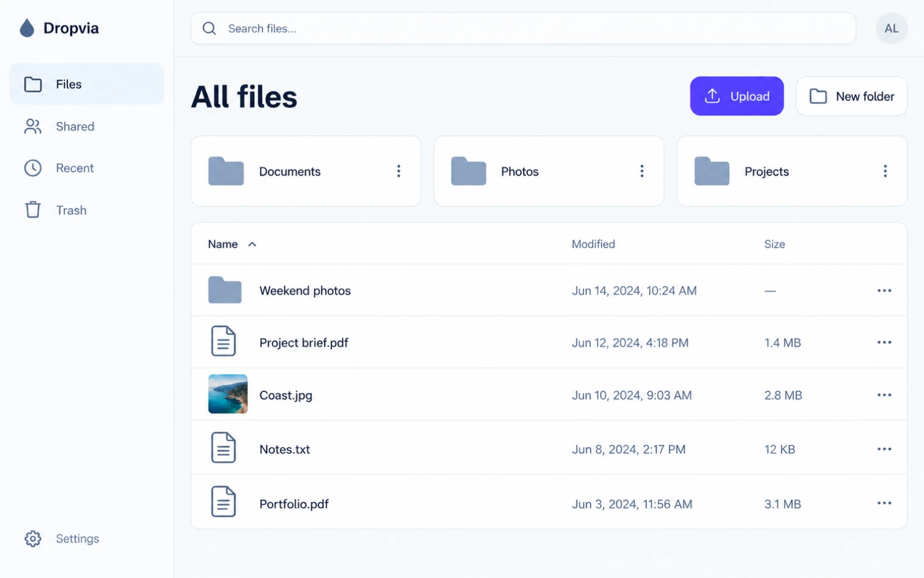Click the New folder button

(851, 96)
